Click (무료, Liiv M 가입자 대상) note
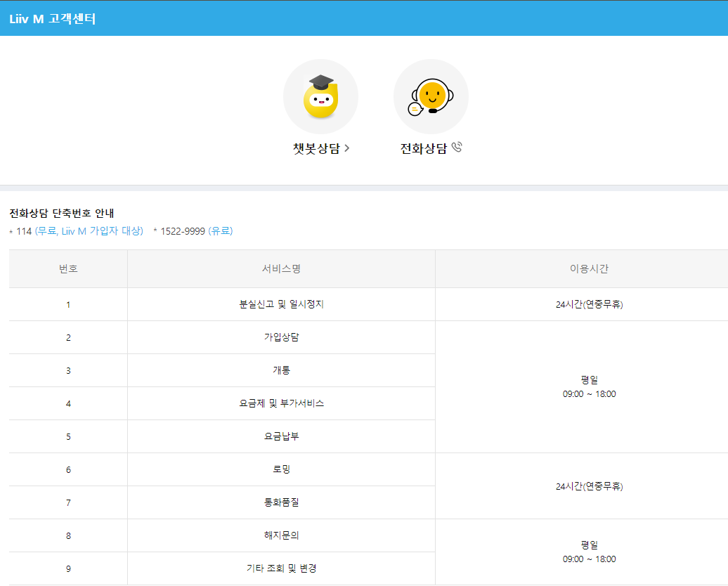 coord(89,231)
